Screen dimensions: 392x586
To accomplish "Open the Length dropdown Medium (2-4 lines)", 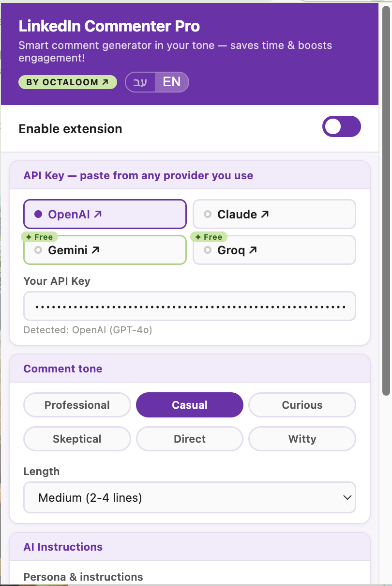I will [x=190, y=497].
